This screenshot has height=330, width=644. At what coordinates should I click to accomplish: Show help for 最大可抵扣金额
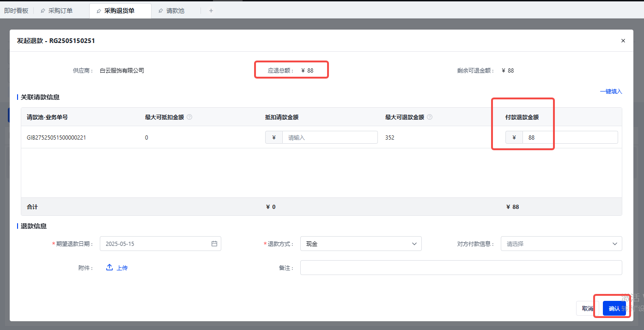click(189, 117)
